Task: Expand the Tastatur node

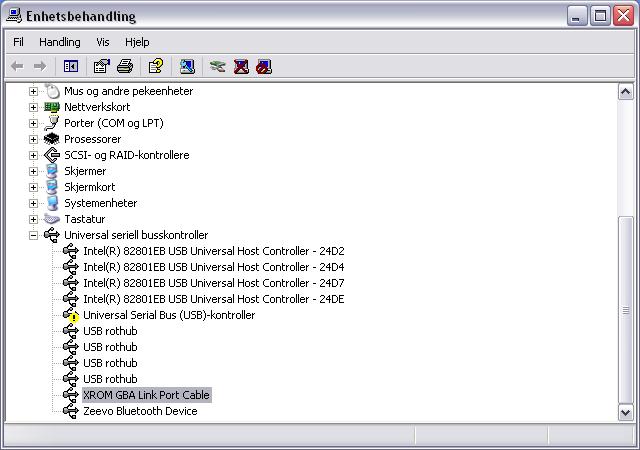Action: pos(33,219)
